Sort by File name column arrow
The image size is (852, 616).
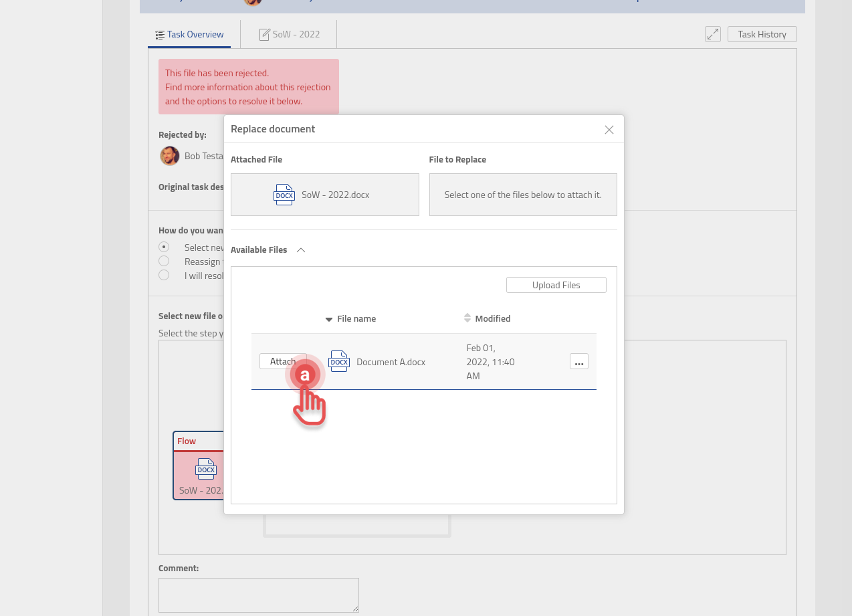[x=329, y=320]
